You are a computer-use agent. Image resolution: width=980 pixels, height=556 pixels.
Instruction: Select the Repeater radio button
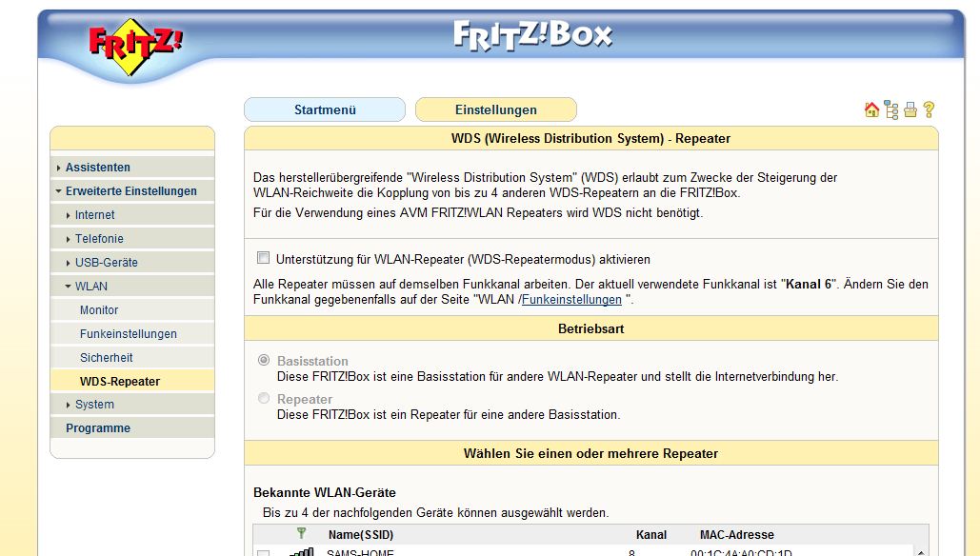tap(264, 398)
